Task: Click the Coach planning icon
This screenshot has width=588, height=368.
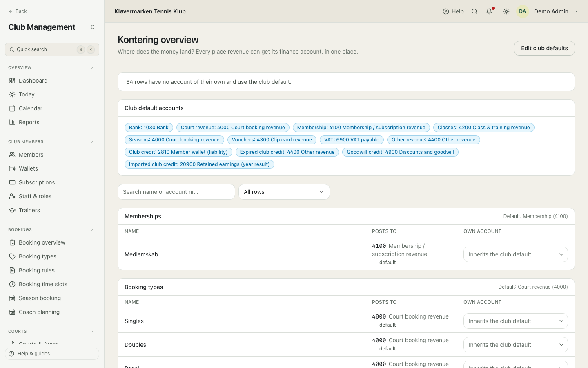Action: [x=12, y=312]
